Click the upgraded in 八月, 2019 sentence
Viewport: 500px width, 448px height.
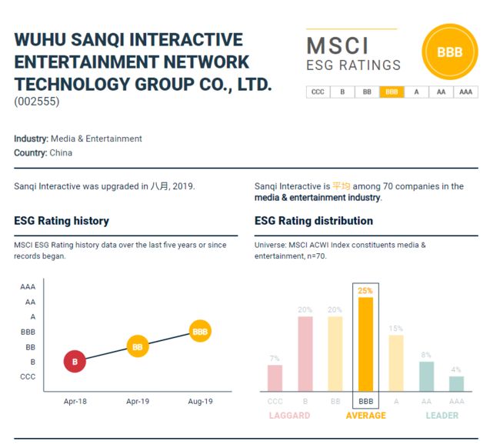coord(105,186)
